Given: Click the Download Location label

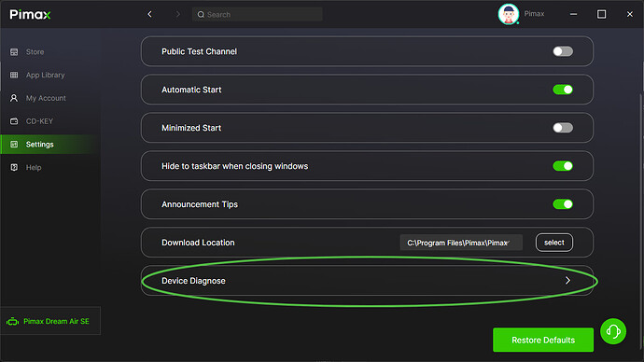Looking at the screenshot, I should (x=198, y=243).
